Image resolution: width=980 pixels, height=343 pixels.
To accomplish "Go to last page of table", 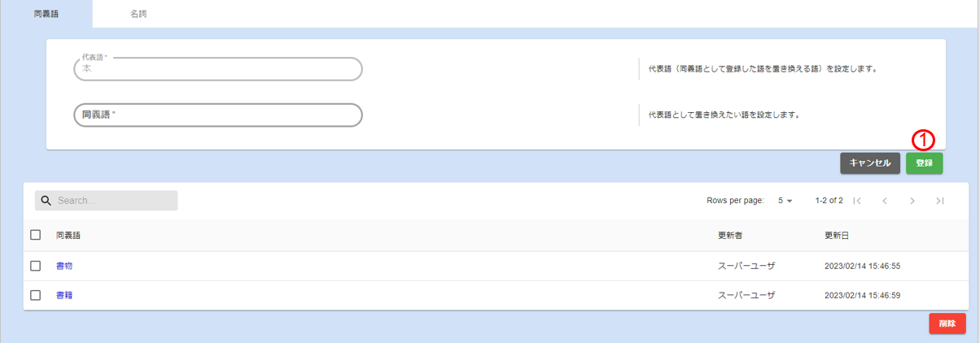I will tap(940, 201).
